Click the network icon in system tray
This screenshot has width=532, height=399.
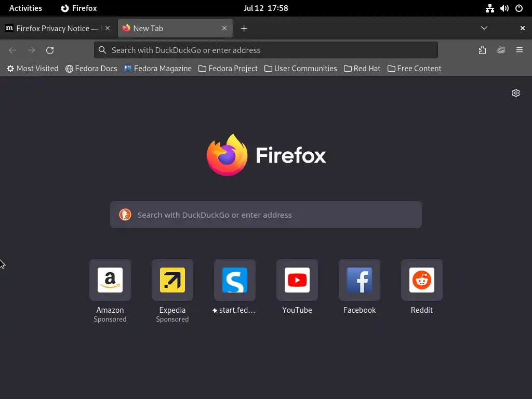pos(489,8)
